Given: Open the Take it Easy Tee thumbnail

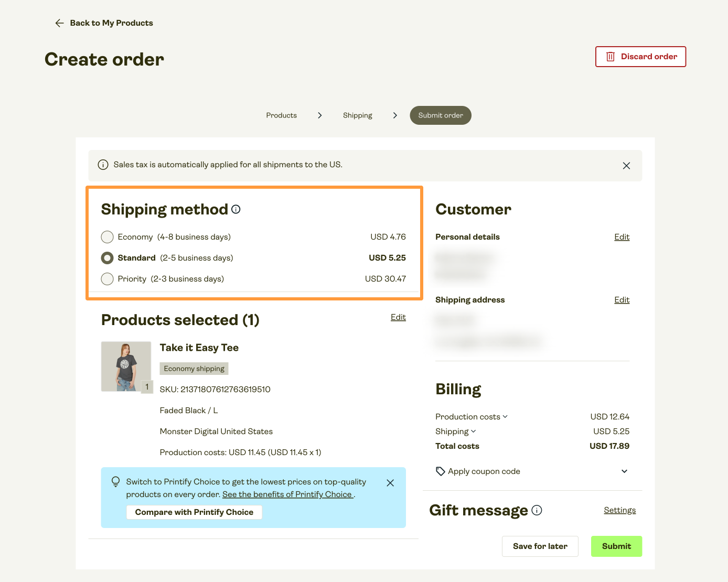Looking at the screenshot, I should click(x=126, y=367).
